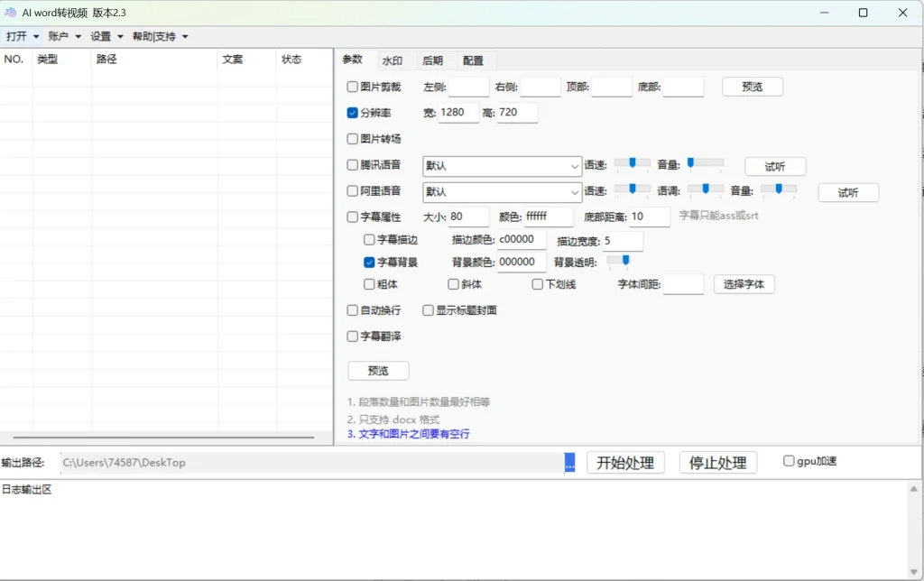Enable the 腾讯语音 checkbox
The image size is (924, 581).
tap(353, 164)
